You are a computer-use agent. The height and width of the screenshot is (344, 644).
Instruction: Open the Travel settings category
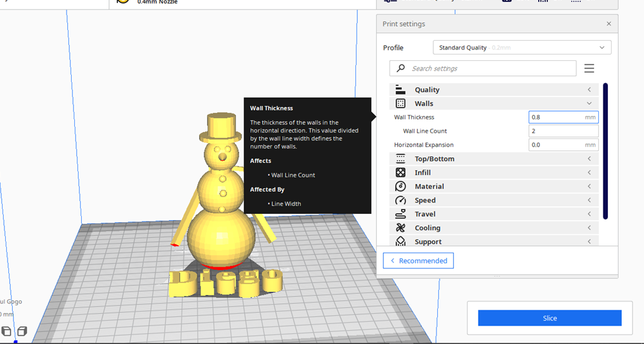click(x=494, y=214)
